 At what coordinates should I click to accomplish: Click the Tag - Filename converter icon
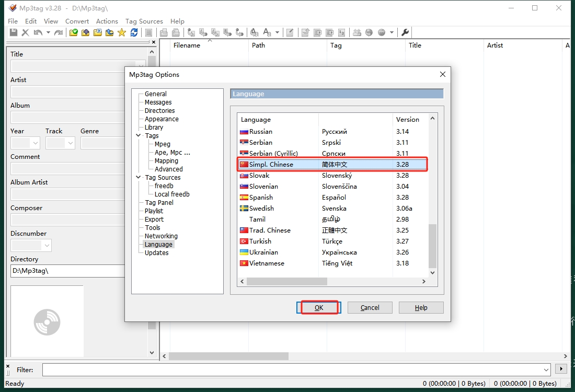[191, 32]
